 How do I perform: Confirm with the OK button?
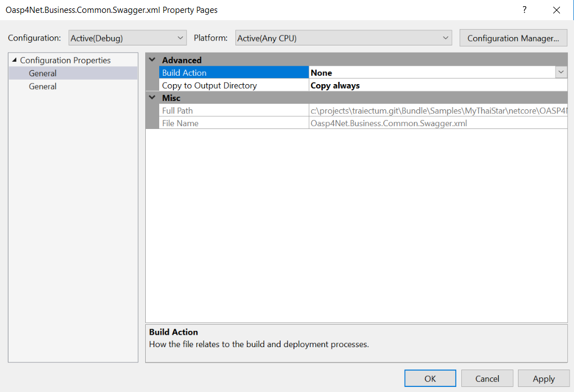430,379
